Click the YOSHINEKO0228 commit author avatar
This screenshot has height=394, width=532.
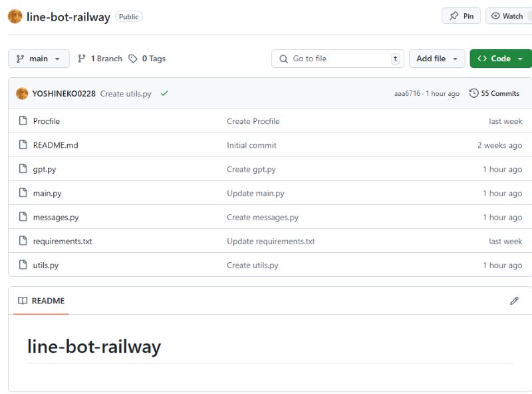(x=22, y=93)
